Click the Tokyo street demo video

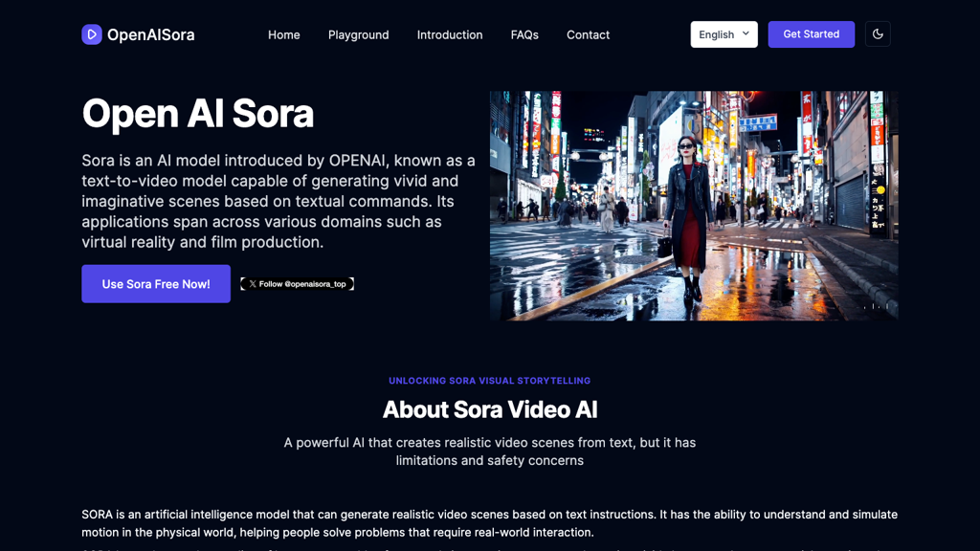pos(693,205)
